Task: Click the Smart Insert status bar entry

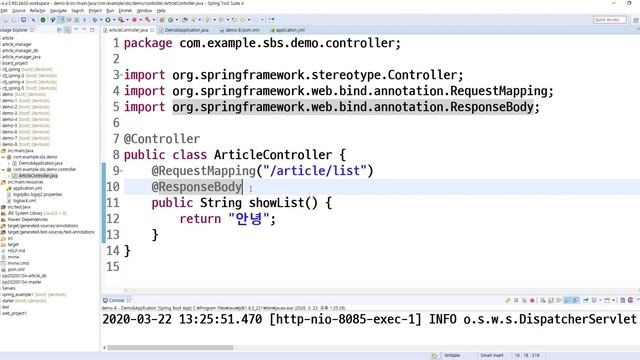Action: click(492, 356)
